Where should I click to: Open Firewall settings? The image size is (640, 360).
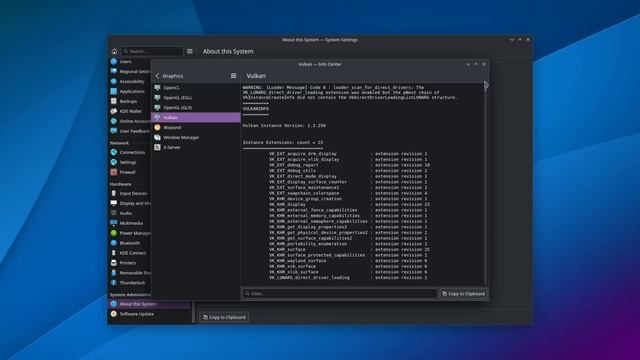(130, 172)
